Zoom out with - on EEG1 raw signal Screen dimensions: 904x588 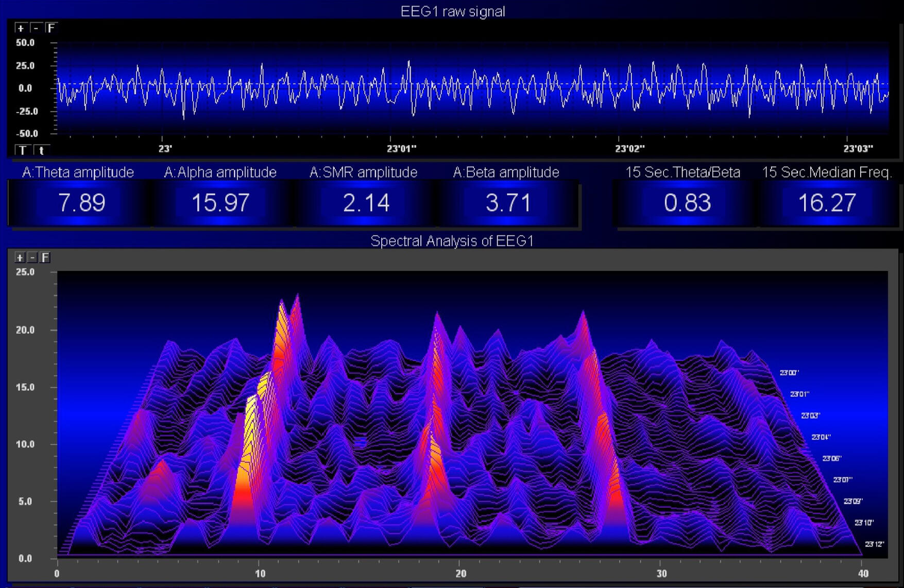click(36, 28)
